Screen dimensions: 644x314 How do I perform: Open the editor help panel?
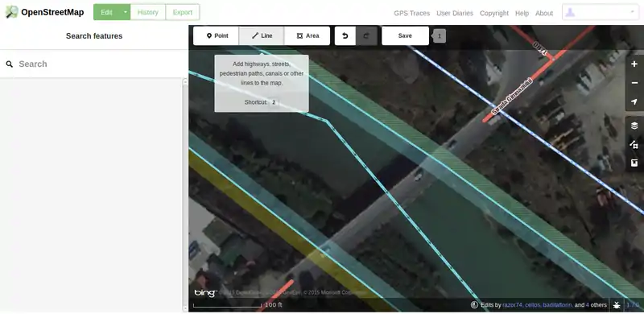pos(634,163)
